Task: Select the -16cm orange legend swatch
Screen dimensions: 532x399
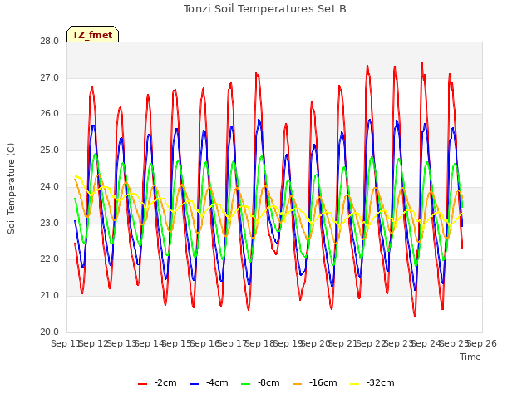Action: point(298,384)
